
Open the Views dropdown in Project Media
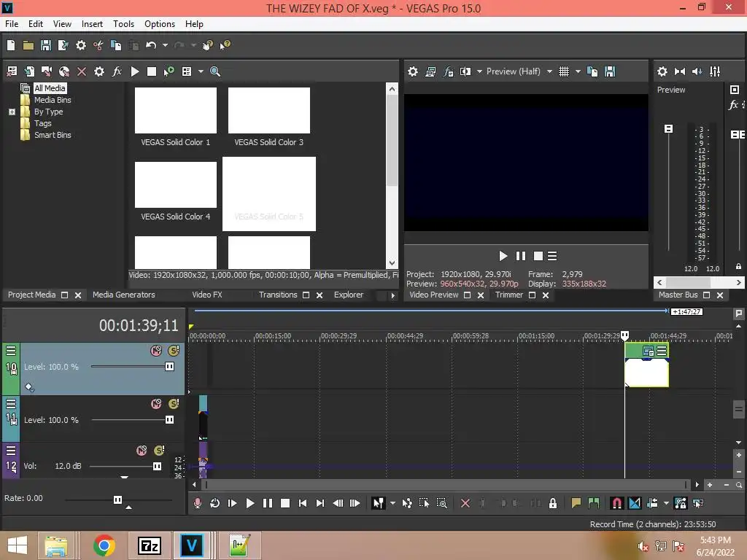[x=201, y=71]
